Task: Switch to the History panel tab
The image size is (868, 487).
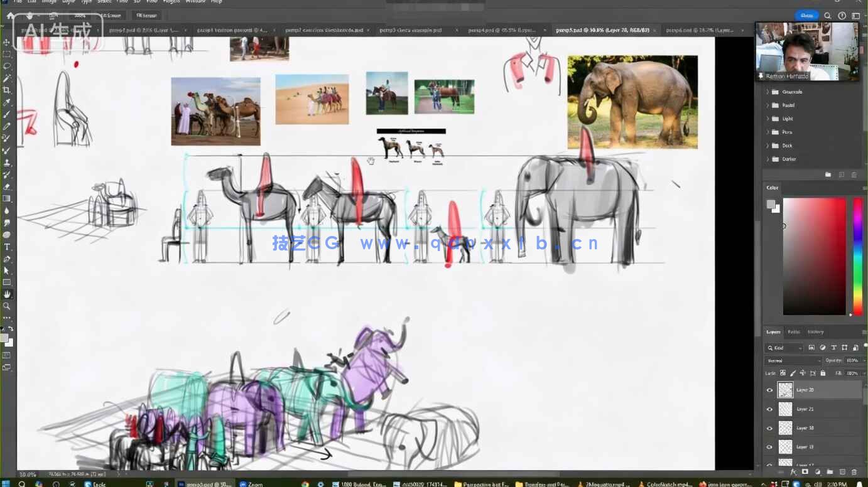Action: (815, 332)
